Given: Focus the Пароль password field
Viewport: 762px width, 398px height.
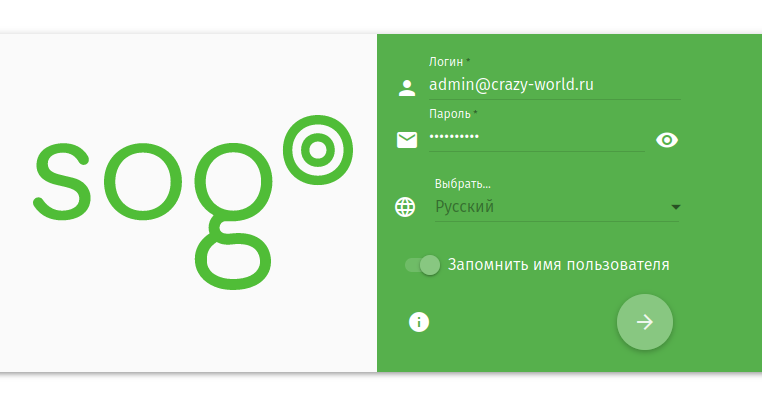Looking at the screenshot, I should click(x=537, y=138).
